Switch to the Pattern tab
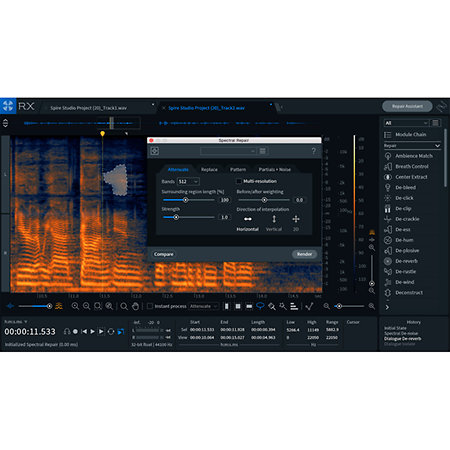 point(238,170)
